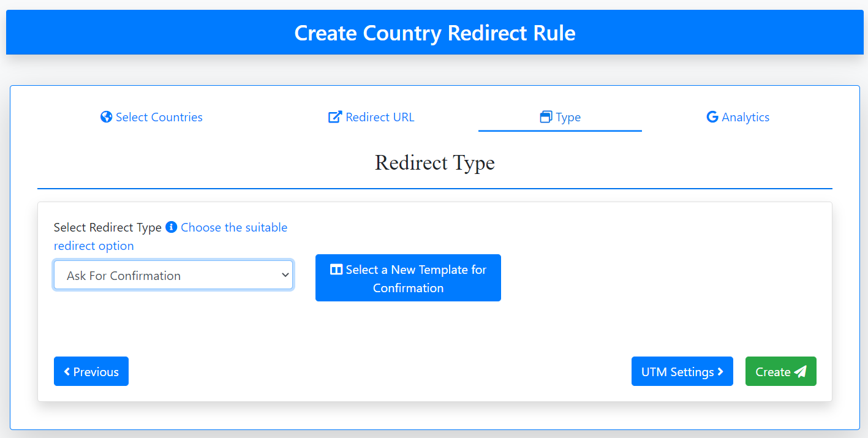Go to the Redirect URL tab
This screenshot has width=868, height=438.
[x=380, y=117]
